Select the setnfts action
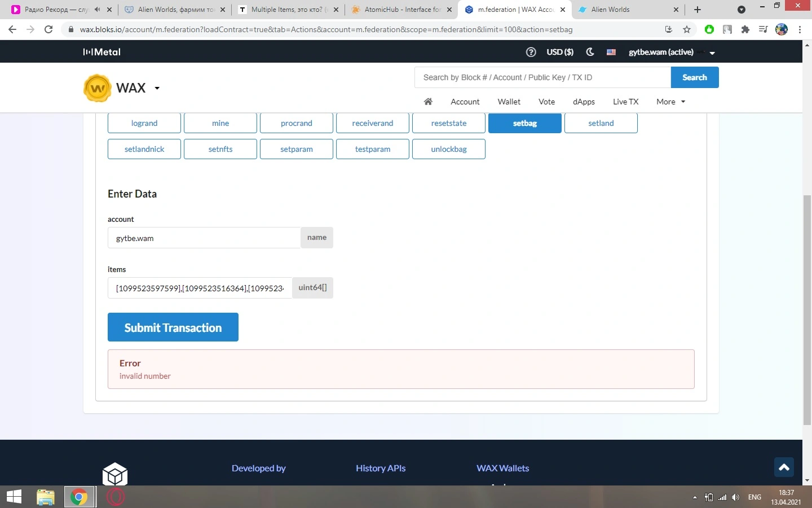This screenshot has width=812, height=508. click(x=220, y=149)
